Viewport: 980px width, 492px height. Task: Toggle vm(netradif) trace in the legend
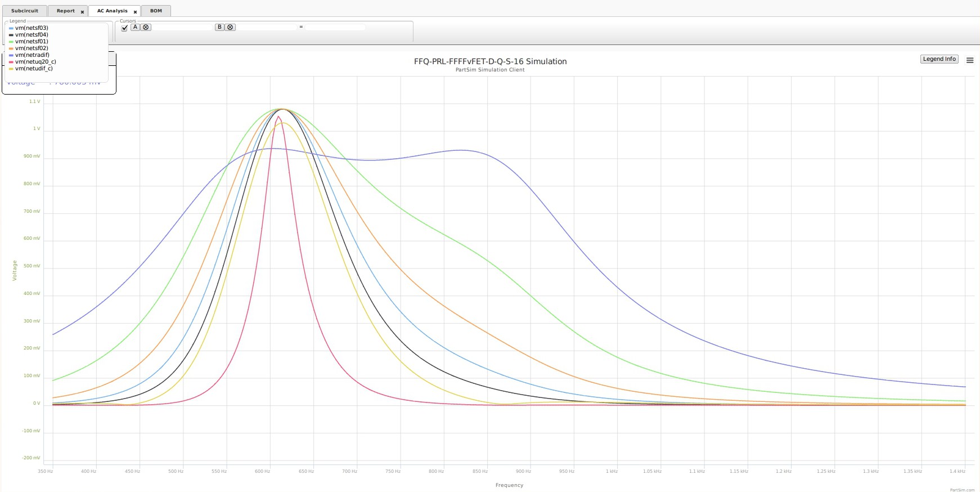pyautogui.click(x=32, y=55)
